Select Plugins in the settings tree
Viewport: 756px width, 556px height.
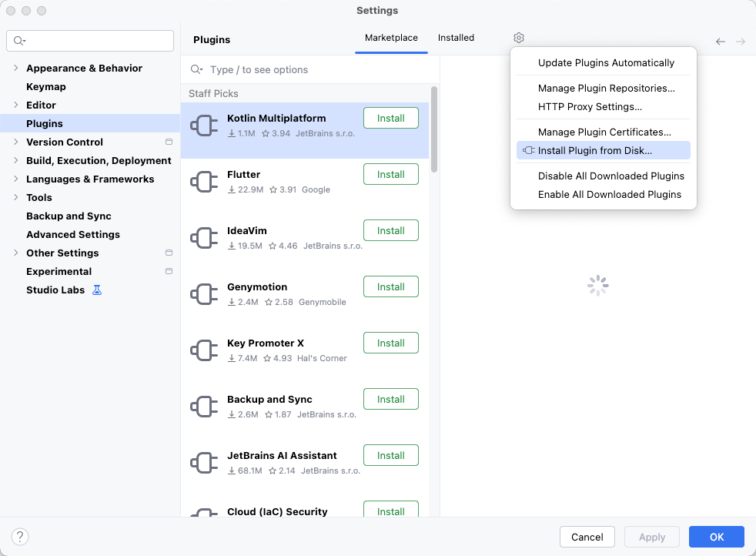tap(90, 123)
